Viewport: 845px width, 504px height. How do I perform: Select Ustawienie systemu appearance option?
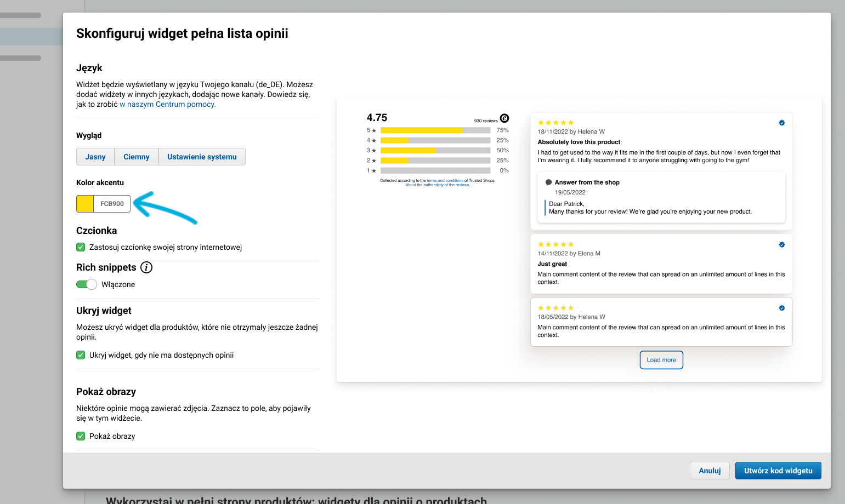(202, 157)
